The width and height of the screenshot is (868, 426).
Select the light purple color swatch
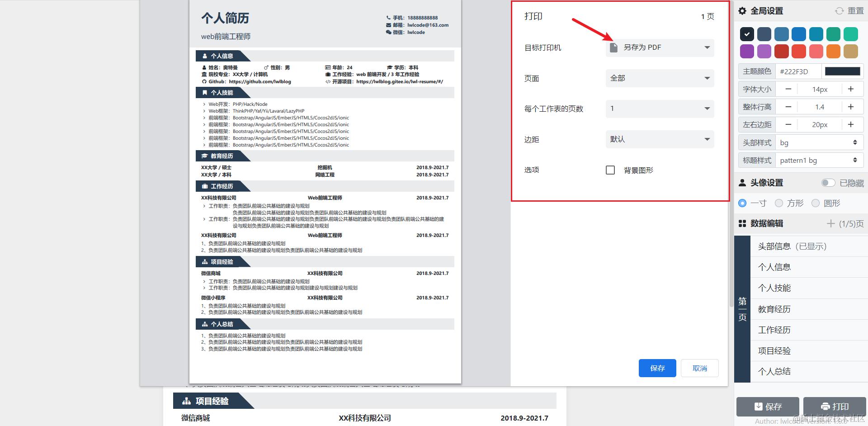click(x=764, y=51)
